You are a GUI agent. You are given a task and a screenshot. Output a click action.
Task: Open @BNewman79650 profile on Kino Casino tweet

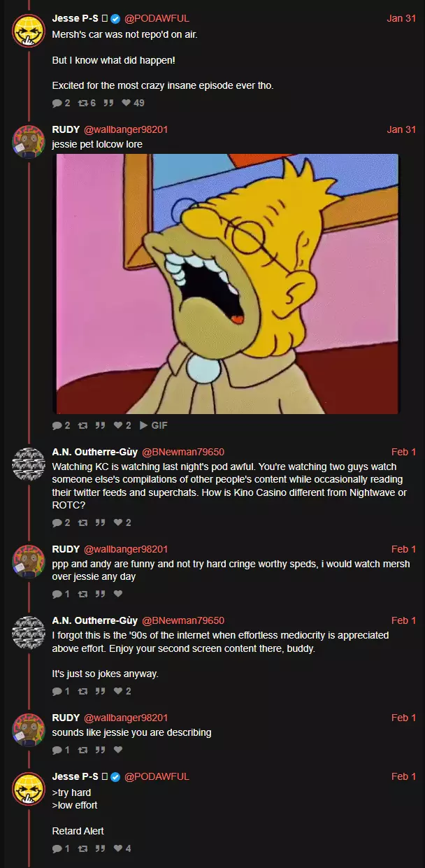(183, 452)
